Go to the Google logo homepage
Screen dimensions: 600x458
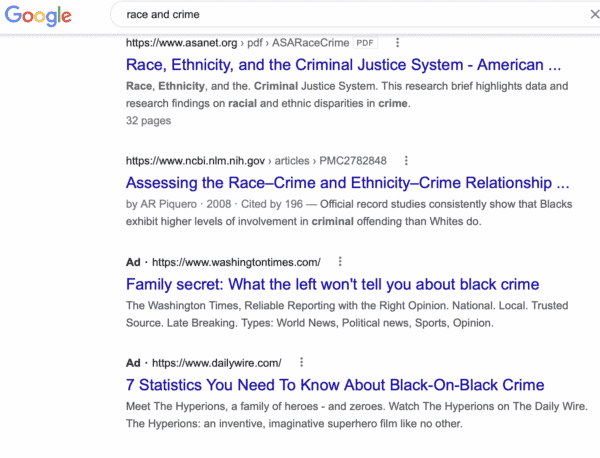38,15
